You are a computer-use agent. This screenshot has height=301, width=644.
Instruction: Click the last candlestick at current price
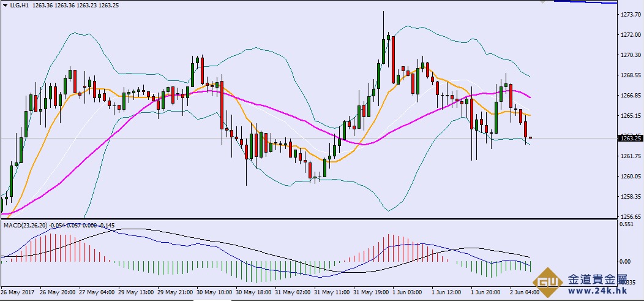point(530,138)
